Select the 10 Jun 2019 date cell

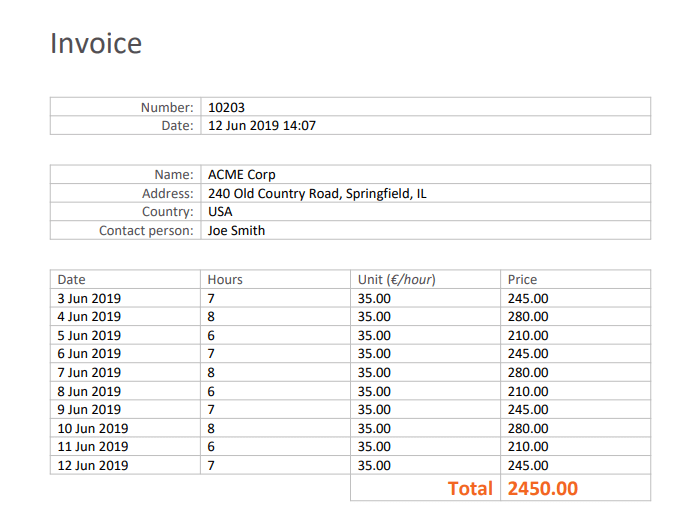click(x=93, y=428)
